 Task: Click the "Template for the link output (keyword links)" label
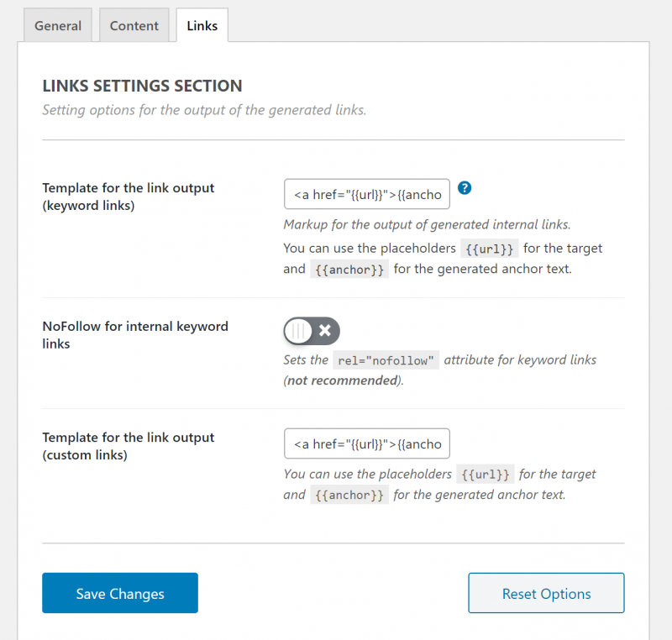click(x=129, y=197)
